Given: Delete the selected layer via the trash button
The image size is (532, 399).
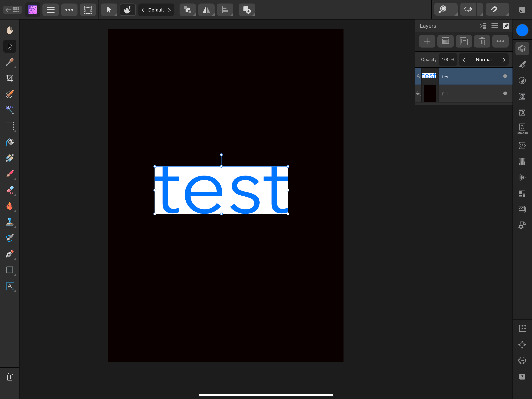Looking at the screenshot, I should click(x=482, y=41).
